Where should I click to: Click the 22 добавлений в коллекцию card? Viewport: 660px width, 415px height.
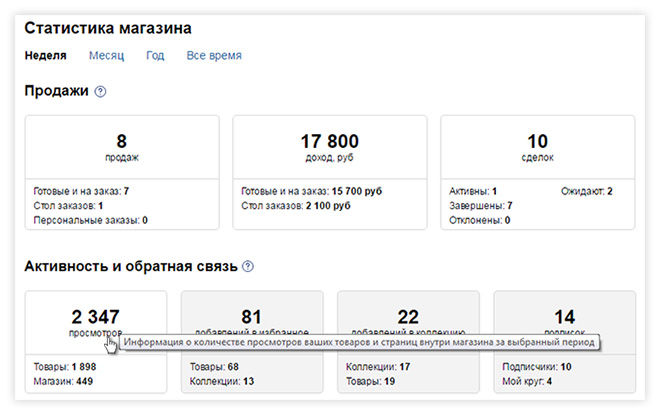pyautogui.click(x=407, y=317)
